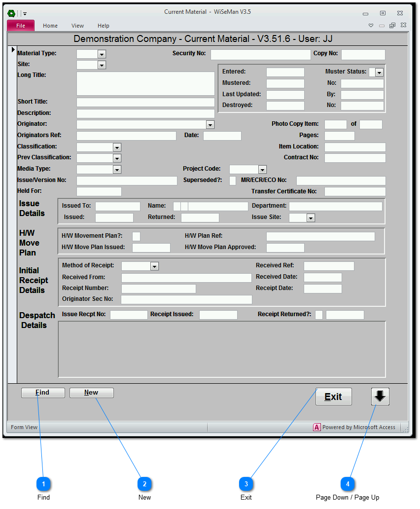420x509 pixels.
Task: Check the Receipt Returned? box
Action: (319, 315)
